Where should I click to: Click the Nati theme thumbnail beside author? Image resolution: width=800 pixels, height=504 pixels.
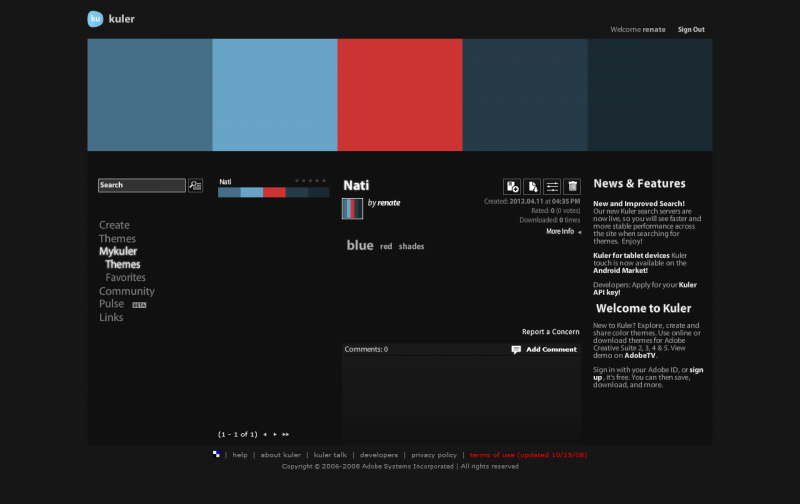click(352, 209)
